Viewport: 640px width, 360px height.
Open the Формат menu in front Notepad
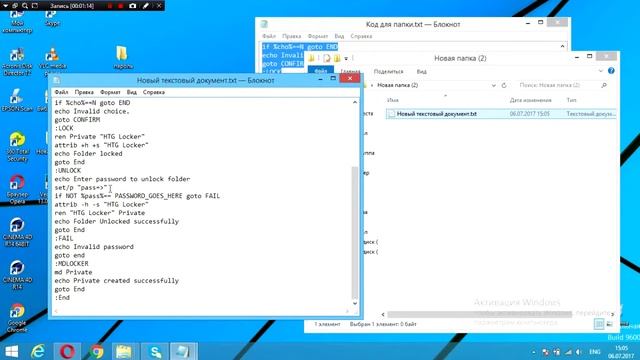tap(110, 92)
